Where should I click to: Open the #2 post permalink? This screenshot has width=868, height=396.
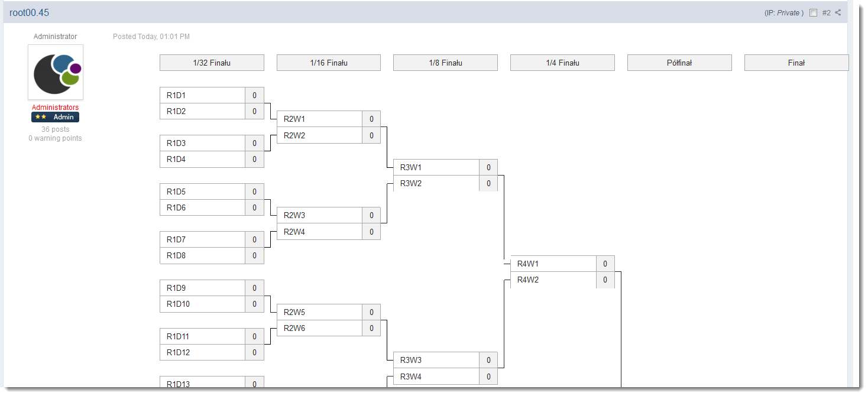(x=826, y=13)
